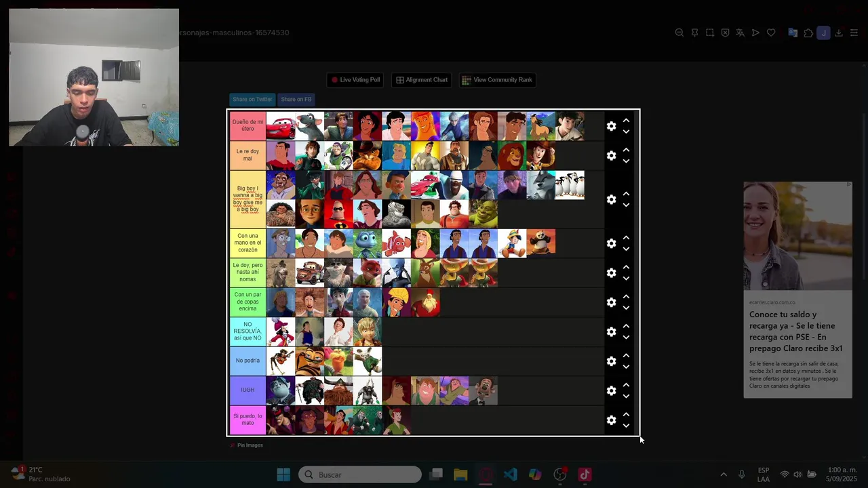
Task: Open settings gear for 'NO RESOLVÍA' row
Action: tap(611, 331)
